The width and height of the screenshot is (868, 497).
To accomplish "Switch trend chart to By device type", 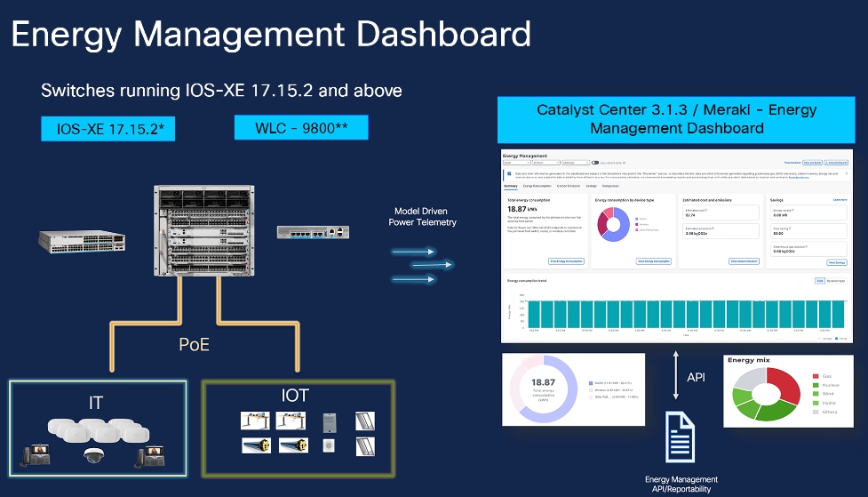I will [x=836, y=280].
